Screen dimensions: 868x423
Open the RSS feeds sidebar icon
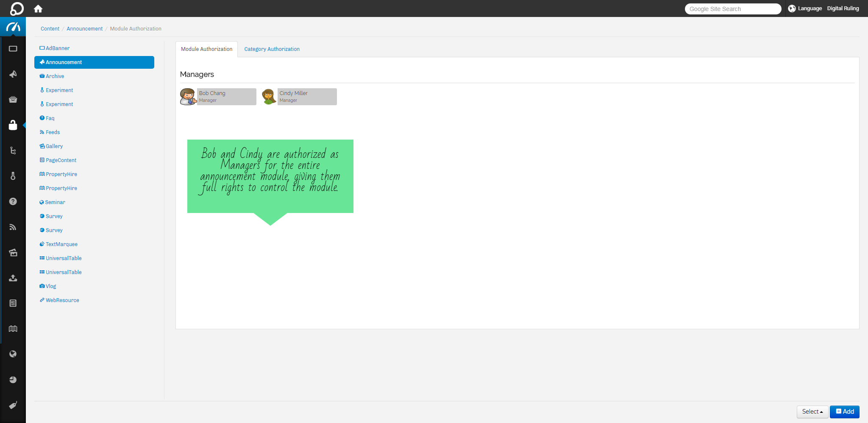pyautogui.click(x=13, y=227)
